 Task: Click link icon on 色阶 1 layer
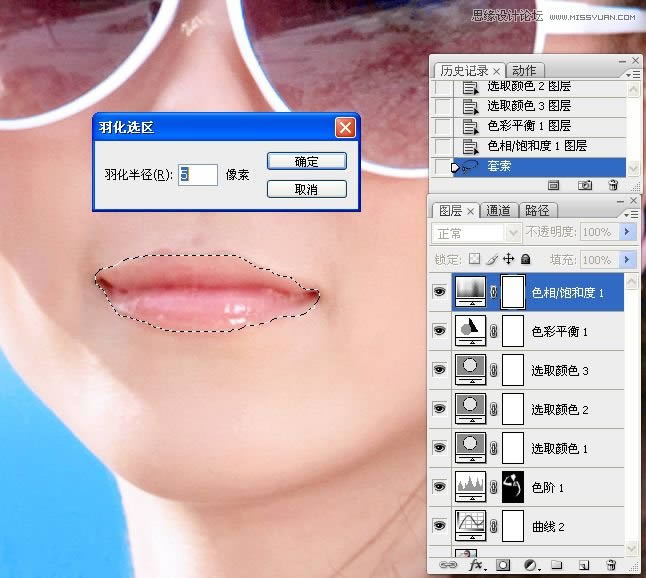pos(494,487)
